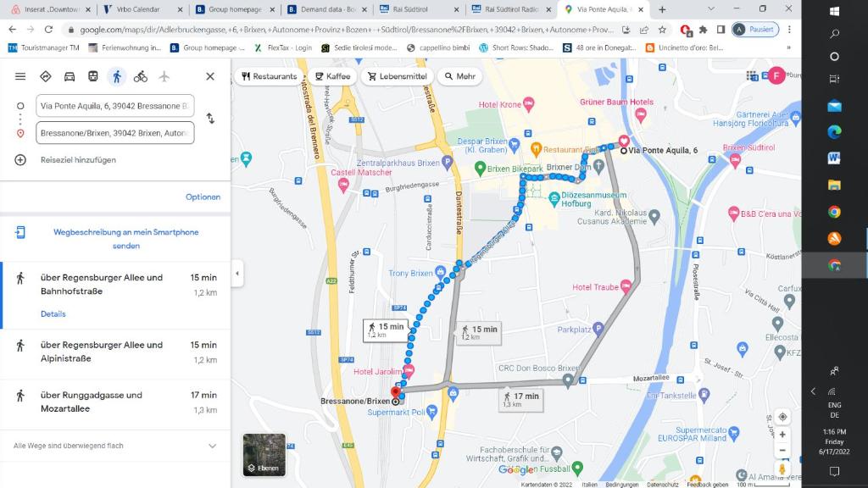868x488 pixels.
Task: Select the driving travel mode icon
Action: tap(70, 76)
